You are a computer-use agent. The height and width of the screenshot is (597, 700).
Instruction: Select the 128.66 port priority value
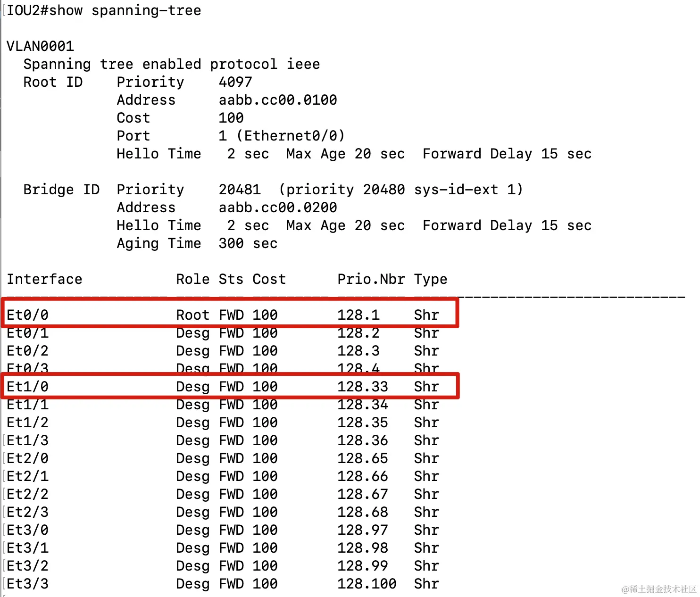(x=363, y=476)
